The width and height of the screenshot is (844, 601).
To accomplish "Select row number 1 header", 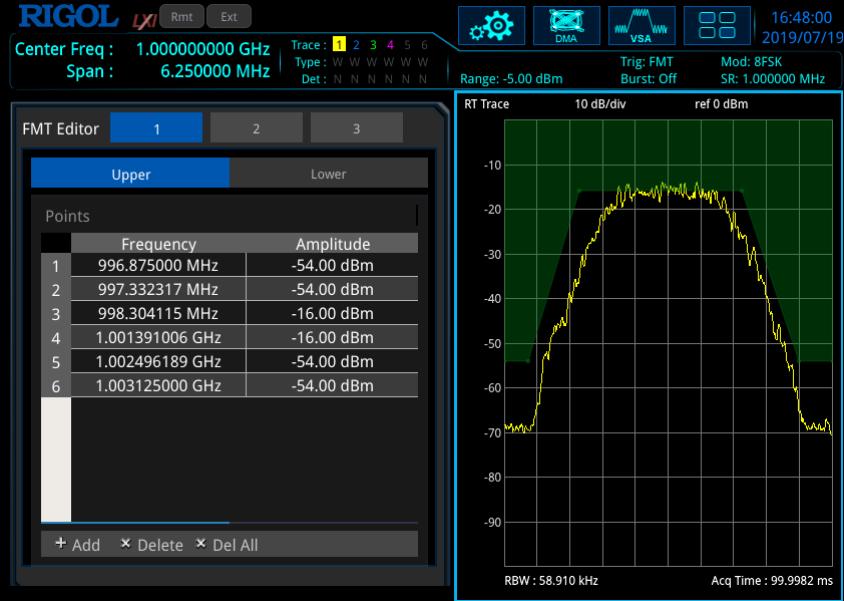I will pyautogui.click(x=56, y=266).
